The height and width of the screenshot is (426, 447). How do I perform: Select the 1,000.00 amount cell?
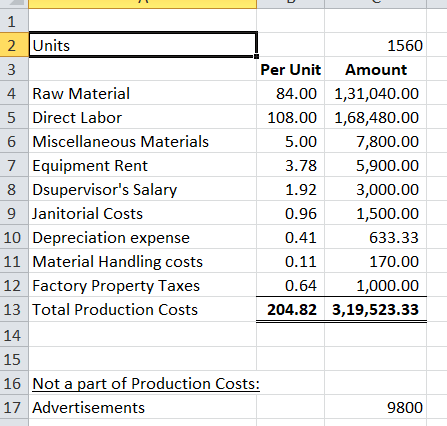pos(375,285)
